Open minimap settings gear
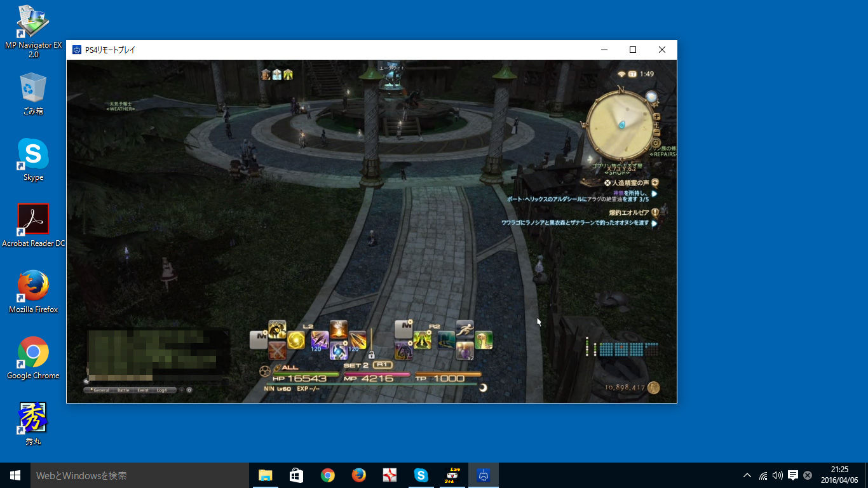This screenshot has height=488, width=868. coord(656,144)
